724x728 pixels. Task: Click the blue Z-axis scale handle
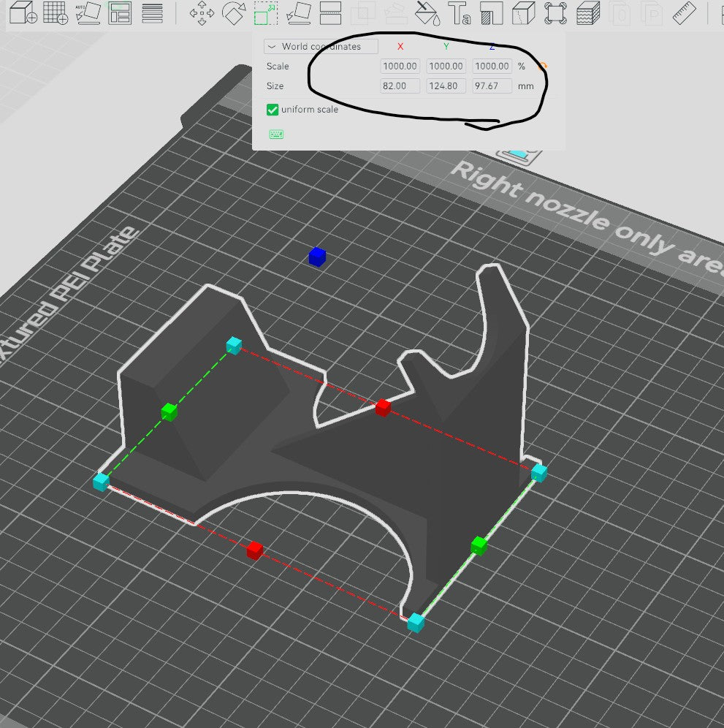coord(318,257)
